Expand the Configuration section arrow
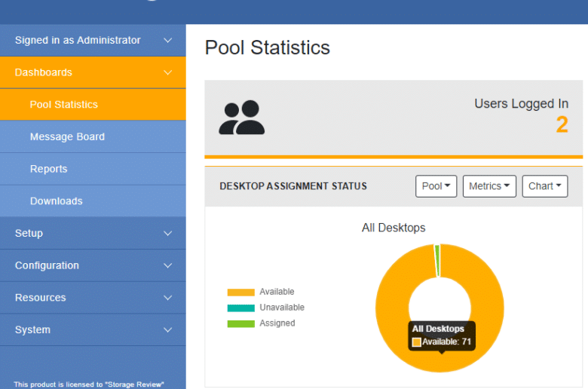 click(167, 265)
